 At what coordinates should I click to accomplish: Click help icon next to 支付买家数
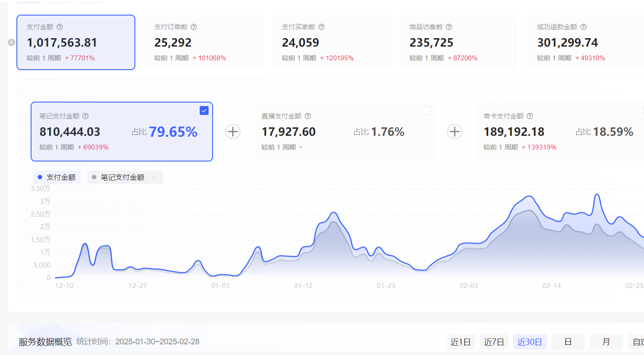point(322,27)
